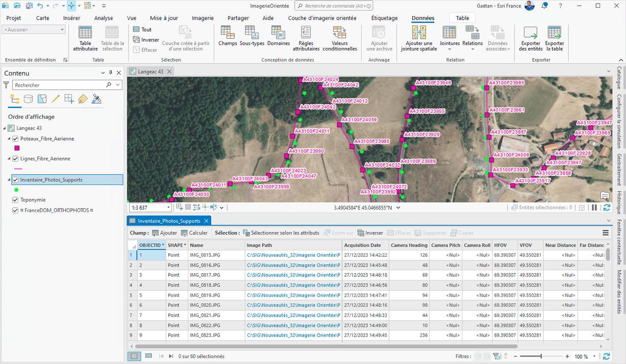This screenshot has width=626, height=364.
Task: Switch to List By Data Source view
Action: point(28,99)
